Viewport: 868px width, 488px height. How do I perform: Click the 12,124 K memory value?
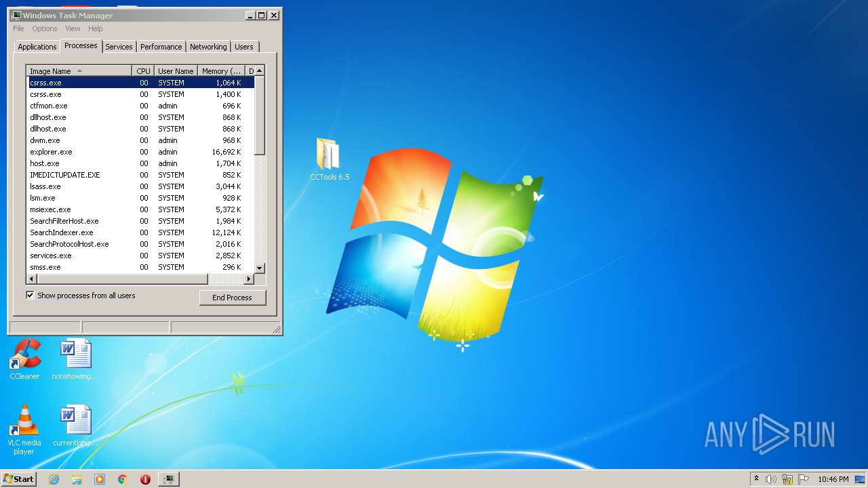tap(226, 232)
